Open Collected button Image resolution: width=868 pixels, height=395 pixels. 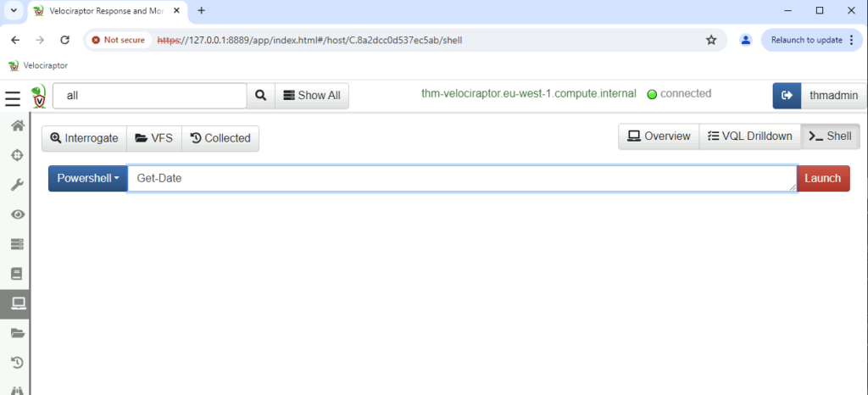(220, 138)
